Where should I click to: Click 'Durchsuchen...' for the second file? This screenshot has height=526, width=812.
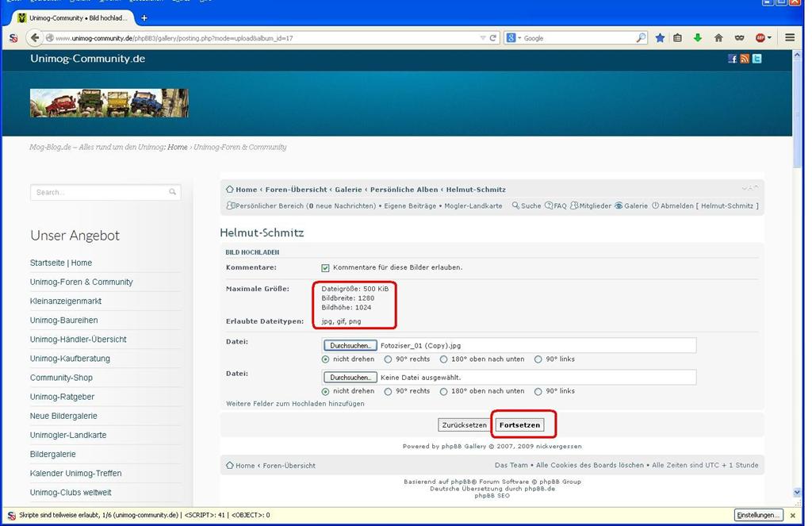pyautogui.click(x=350, y=378)
